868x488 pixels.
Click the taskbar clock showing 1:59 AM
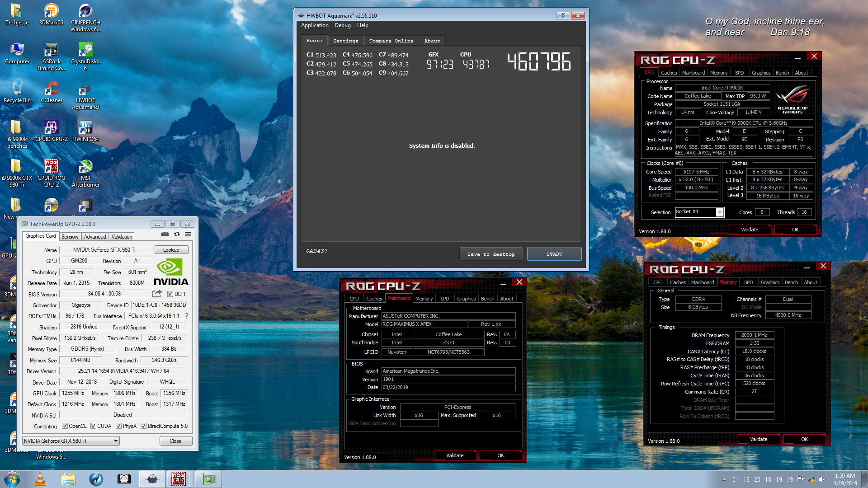coord(844,479)
